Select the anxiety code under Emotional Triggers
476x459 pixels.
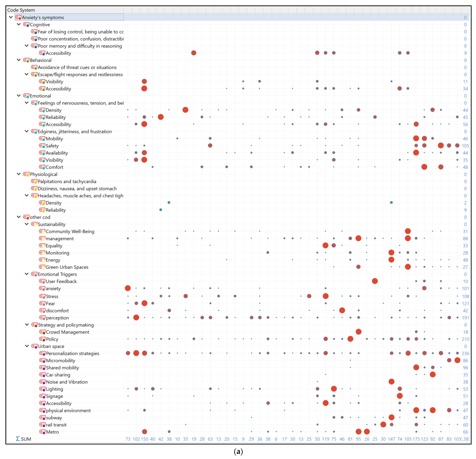53,288
